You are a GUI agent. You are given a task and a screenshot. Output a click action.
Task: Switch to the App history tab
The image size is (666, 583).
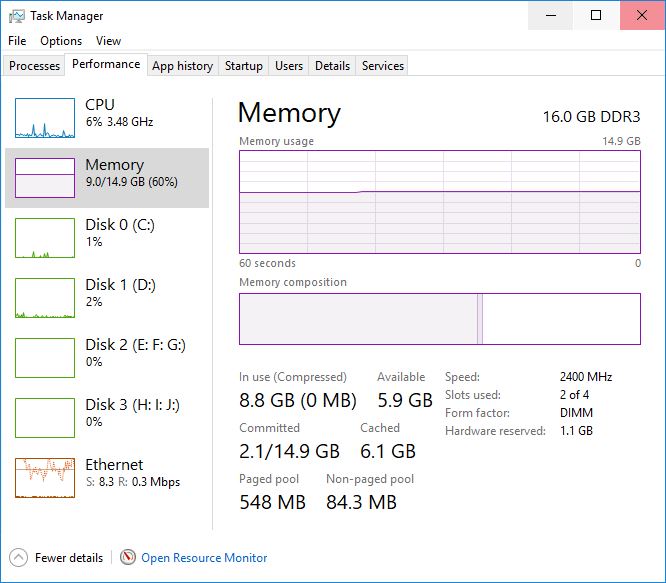pyautogui.click(x=182, y=66)
